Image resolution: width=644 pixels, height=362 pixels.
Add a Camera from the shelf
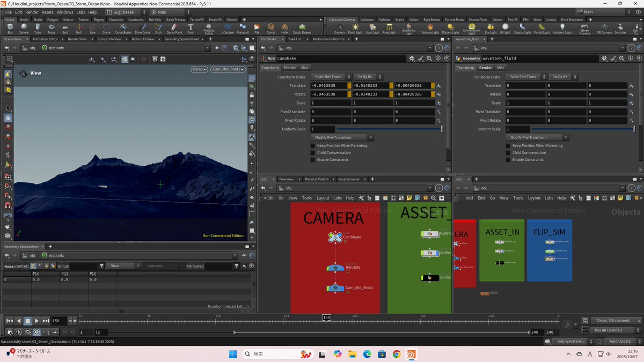(339, 28)
